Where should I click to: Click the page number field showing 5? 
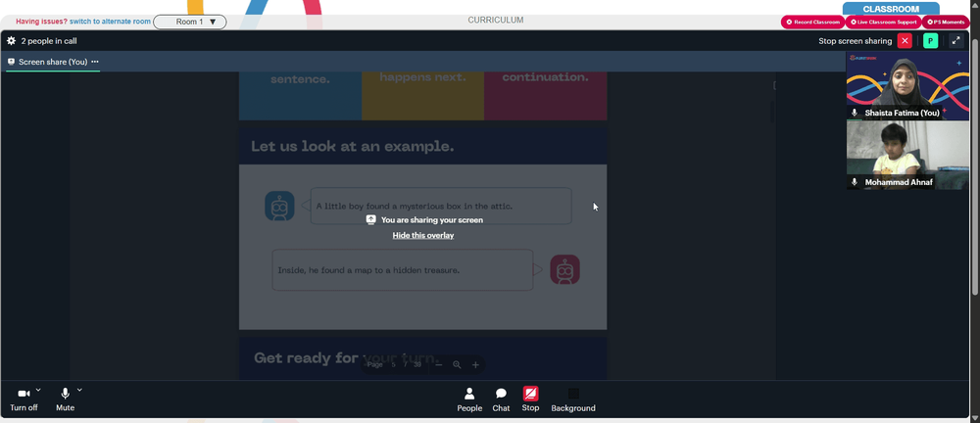coord(393,365)
